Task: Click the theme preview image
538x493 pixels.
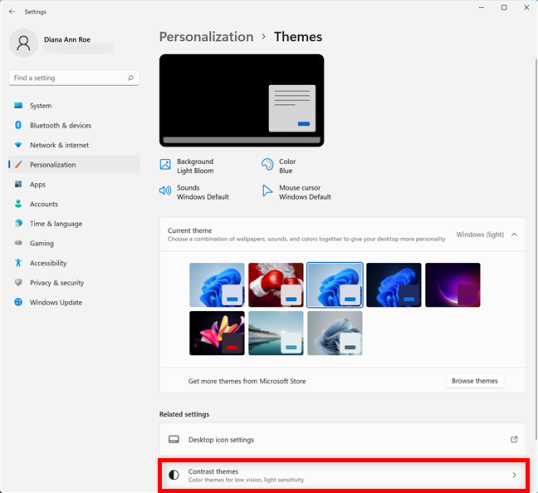Action: click(242, 100)
